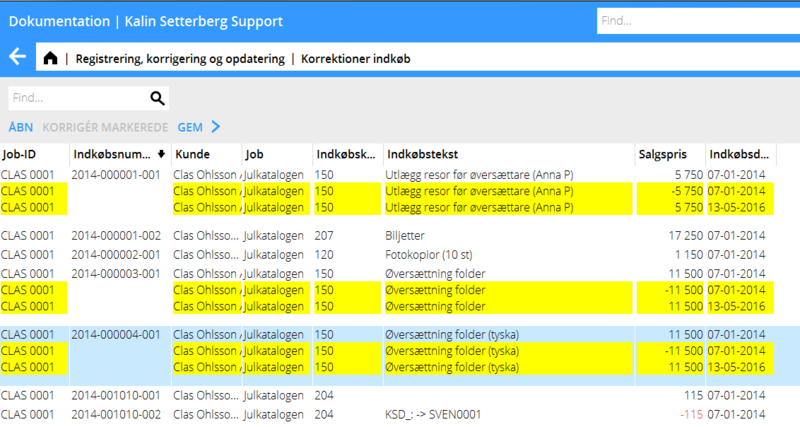Click GEM to save
The width and height of the screenshot is (800, 427).
(x=190, y=127)
